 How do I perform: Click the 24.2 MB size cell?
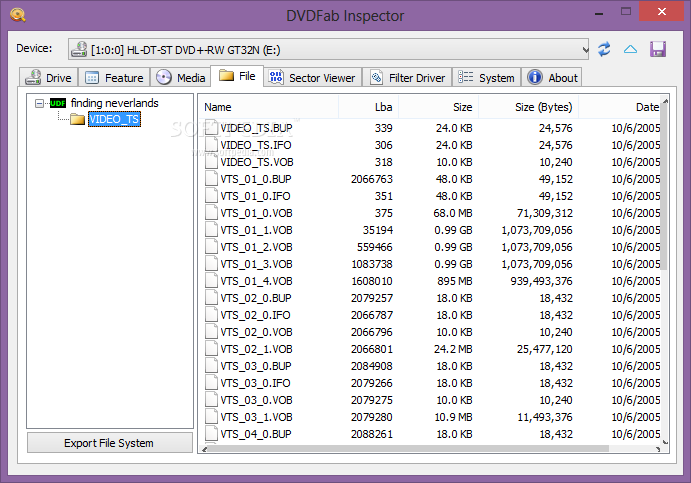coord(453,349)
